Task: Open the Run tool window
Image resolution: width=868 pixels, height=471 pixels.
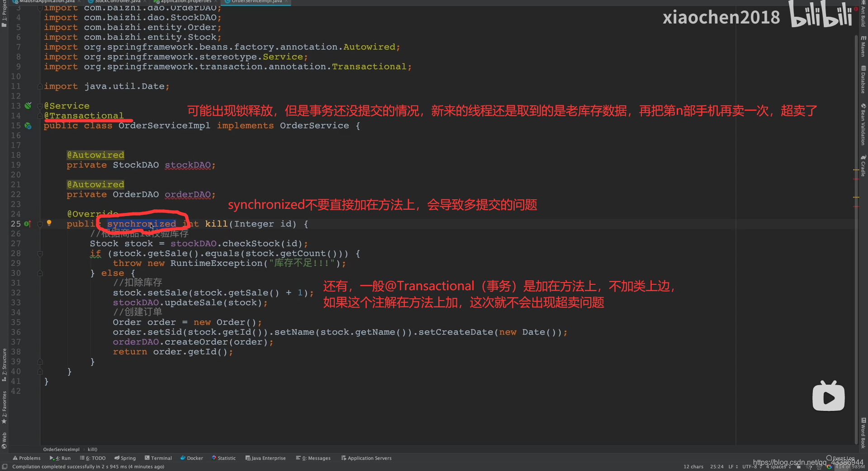Action: pos(60,458)
